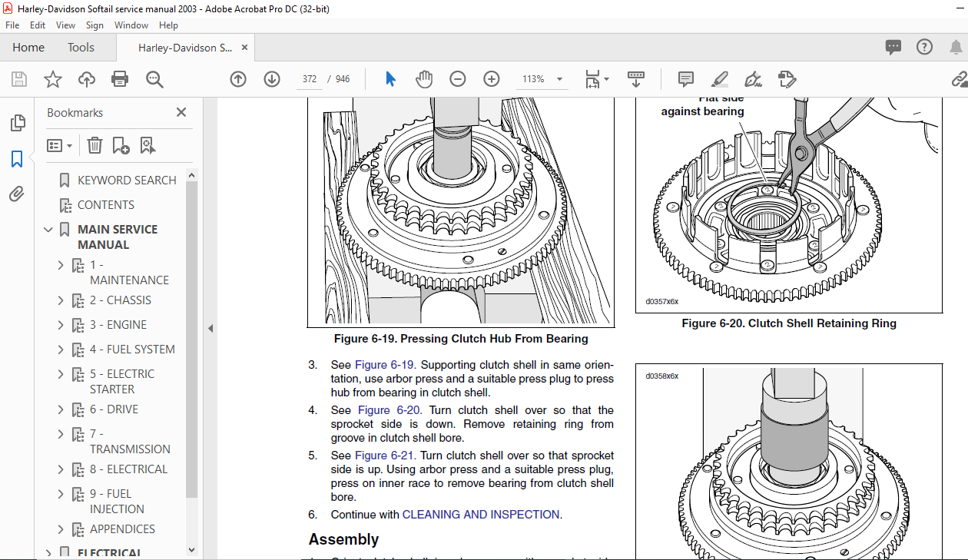Expand the 1 - MAINTENANCE bookmark
This screenshot has height=560, width=968.
(x=61, y=265)
